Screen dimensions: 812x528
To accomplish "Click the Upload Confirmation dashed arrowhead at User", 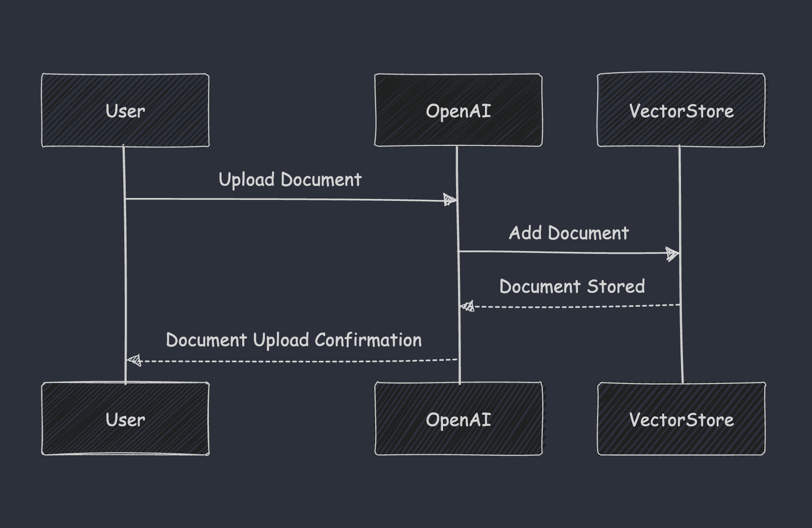I will (134, 360).
